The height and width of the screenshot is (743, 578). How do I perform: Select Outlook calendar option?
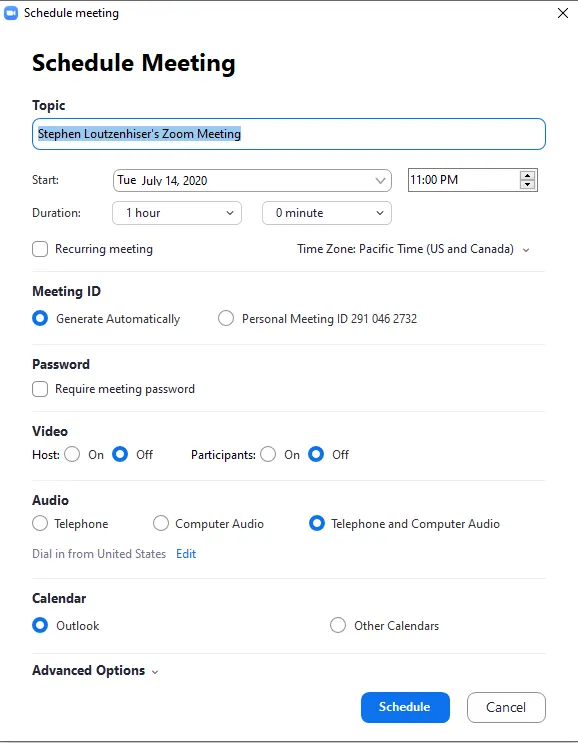tap(40, 625)
